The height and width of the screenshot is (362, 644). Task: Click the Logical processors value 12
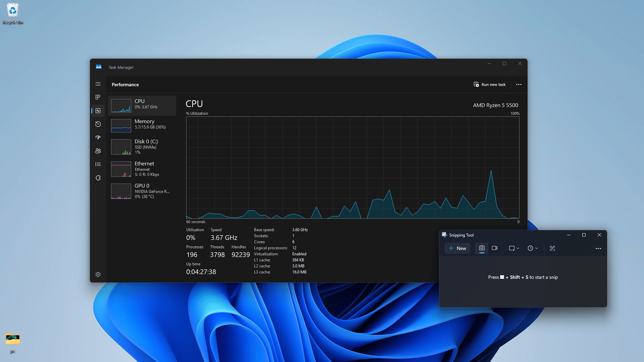tap(294, 248)
